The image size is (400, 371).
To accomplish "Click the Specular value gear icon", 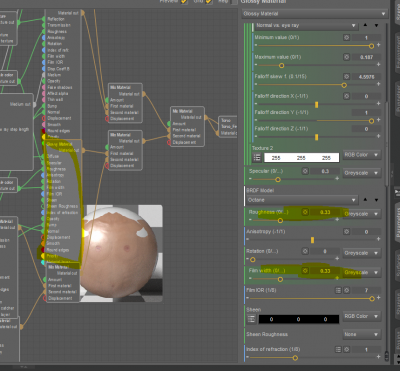I will (305, 171).
